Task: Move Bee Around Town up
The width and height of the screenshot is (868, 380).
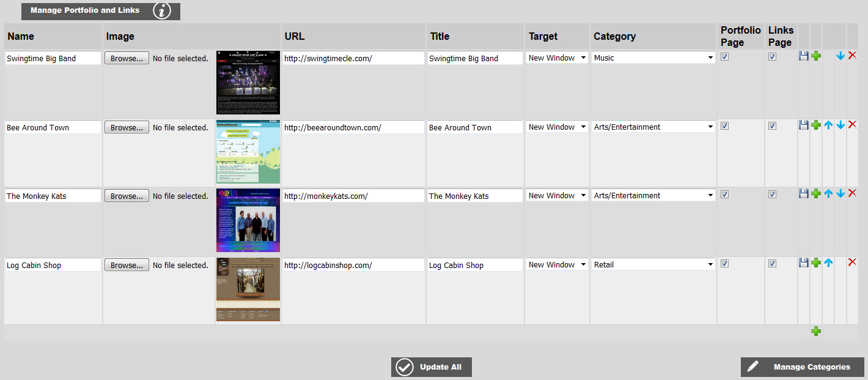Action: pos(828,125)
